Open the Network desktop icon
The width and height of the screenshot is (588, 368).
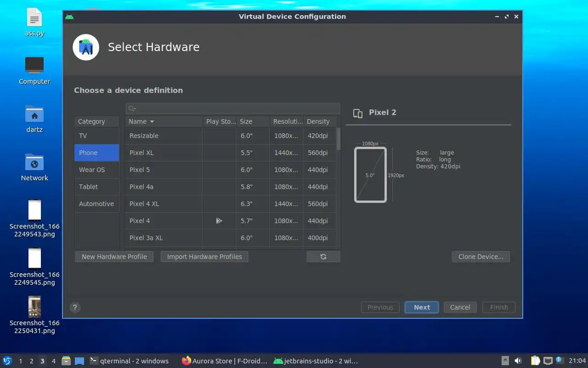pyautogui.click(x=34, y=167)
